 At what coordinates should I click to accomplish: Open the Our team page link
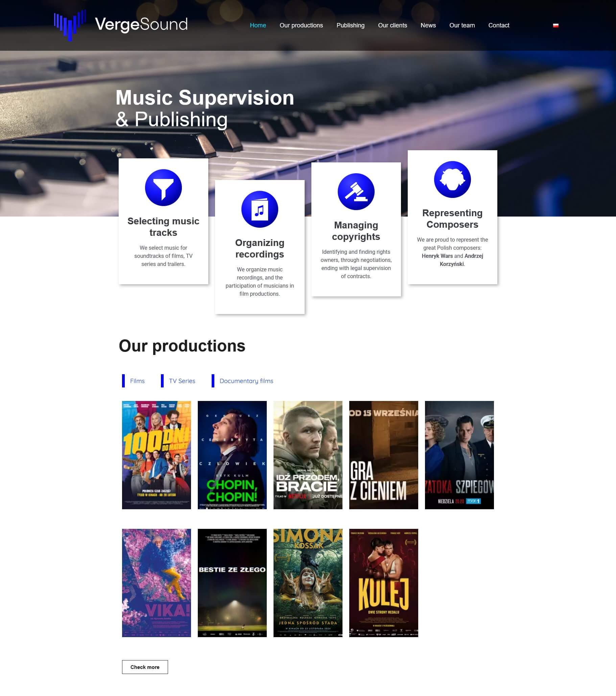462,25
